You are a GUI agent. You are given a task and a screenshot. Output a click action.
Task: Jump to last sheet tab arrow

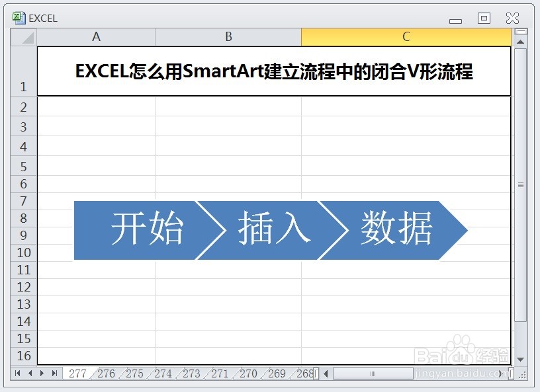click(54, 373)
